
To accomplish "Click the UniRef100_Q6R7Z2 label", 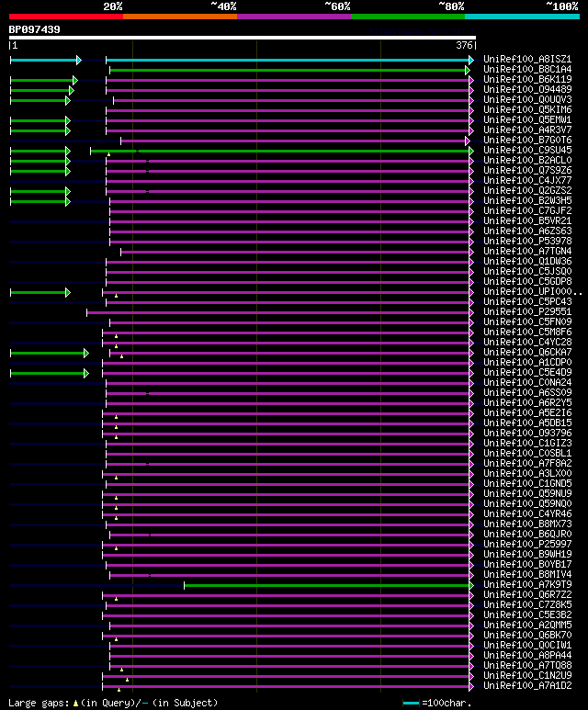I will click(527, 594).
